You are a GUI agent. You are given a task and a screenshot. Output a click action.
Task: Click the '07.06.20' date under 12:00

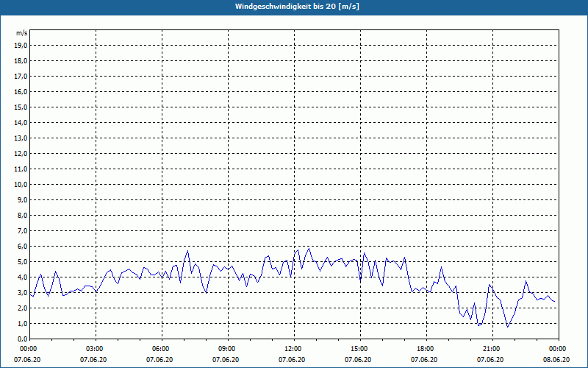click(x=292, y=360)
